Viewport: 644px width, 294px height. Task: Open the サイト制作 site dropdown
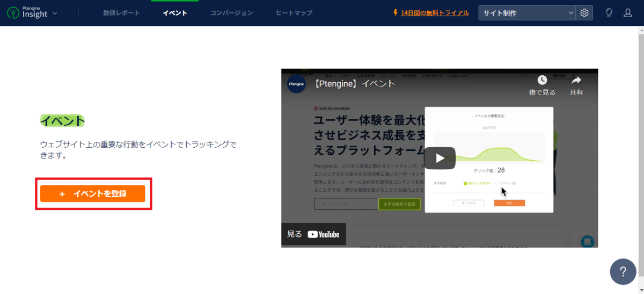pyautogui.click(x=527, y=13)
